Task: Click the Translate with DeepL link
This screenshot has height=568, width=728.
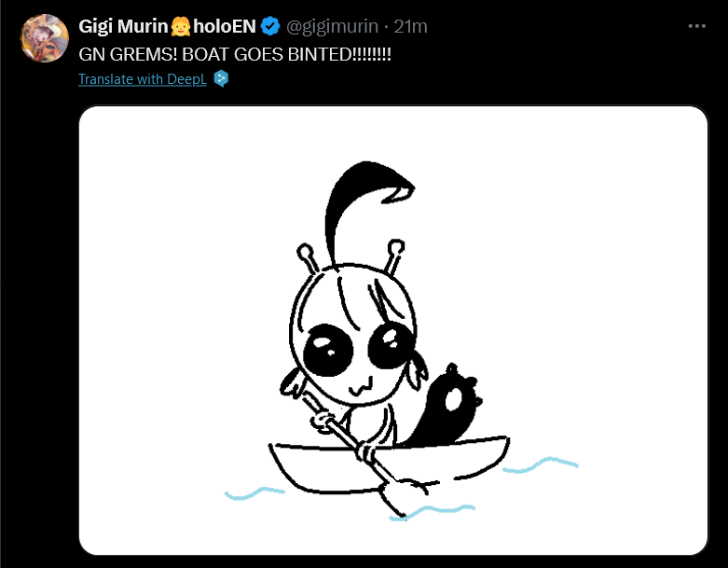Action: (x=143, y=79)
